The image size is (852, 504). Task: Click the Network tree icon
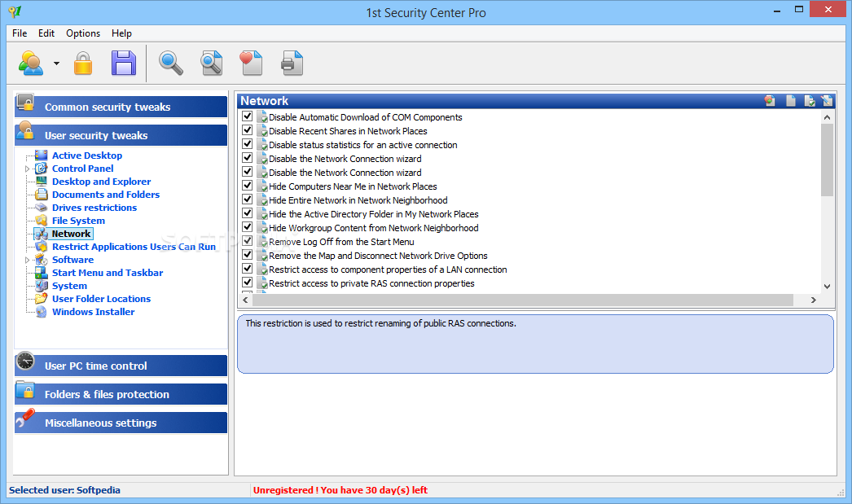(x=42, y=234)
